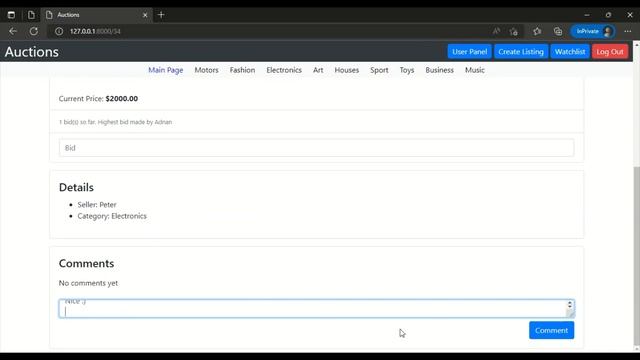
Task: Add this page to favorites
Action: pos(513,31)
